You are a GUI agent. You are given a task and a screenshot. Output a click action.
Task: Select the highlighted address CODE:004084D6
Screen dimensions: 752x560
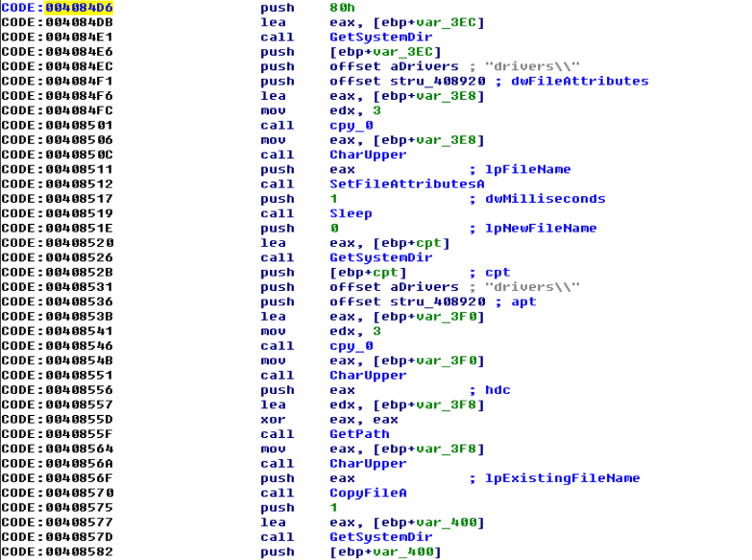[57, 8]
